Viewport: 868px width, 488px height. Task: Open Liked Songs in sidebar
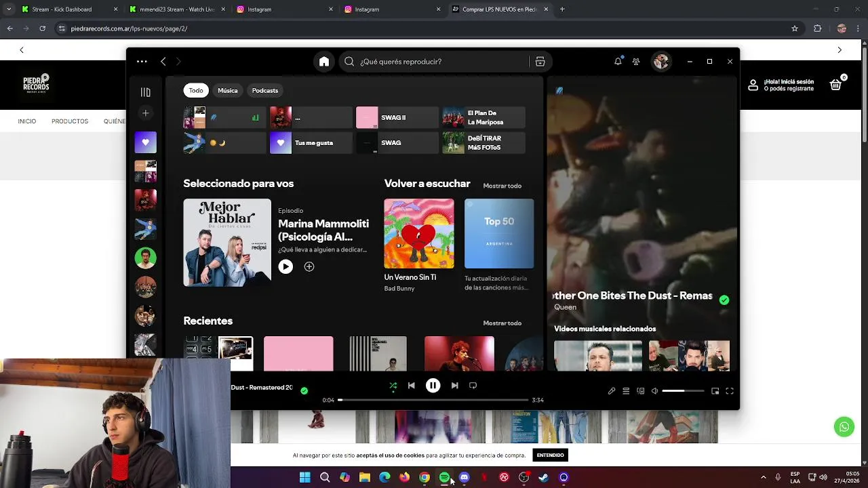pos(145,142)
